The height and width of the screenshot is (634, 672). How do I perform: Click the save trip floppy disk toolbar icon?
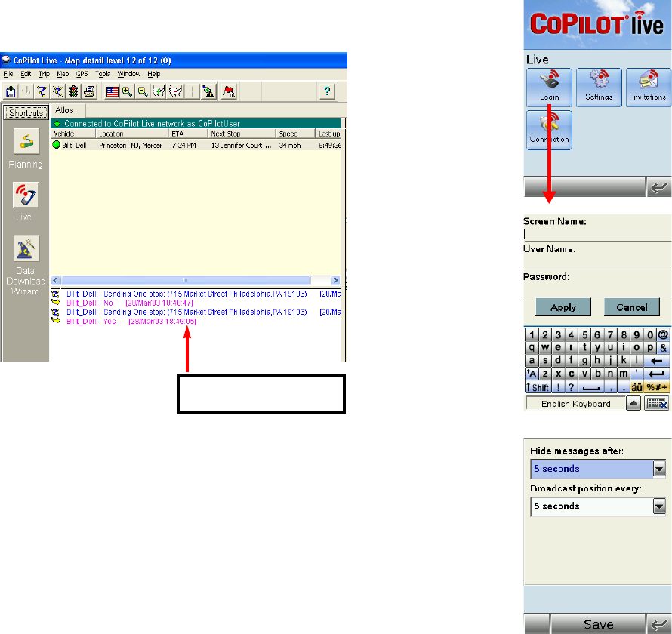11,91
